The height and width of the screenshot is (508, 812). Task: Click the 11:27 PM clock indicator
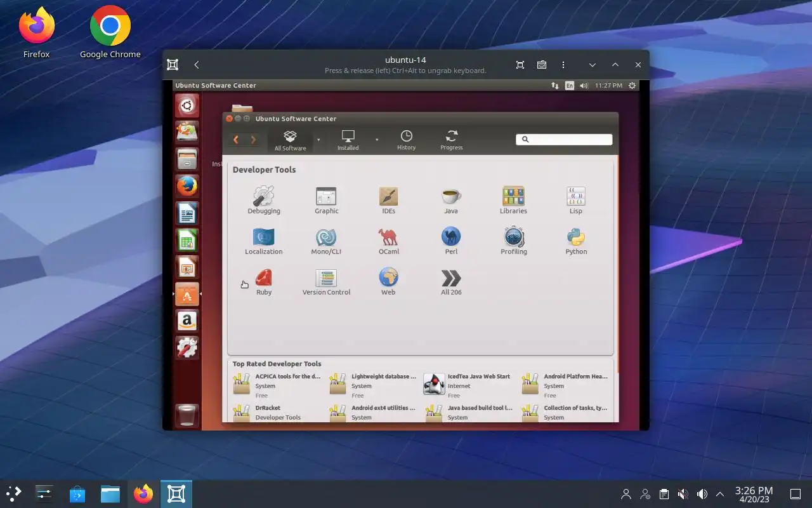click(608, 85)
